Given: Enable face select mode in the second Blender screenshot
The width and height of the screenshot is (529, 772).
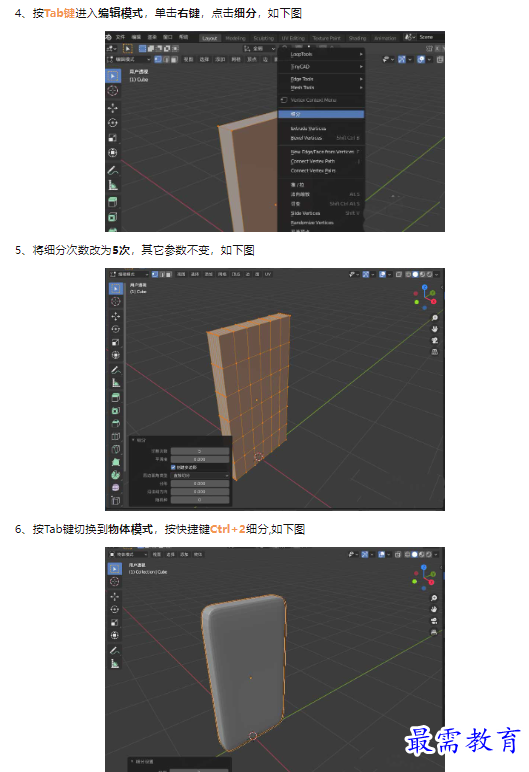Looking at the screenshot, I should point(168,274).
